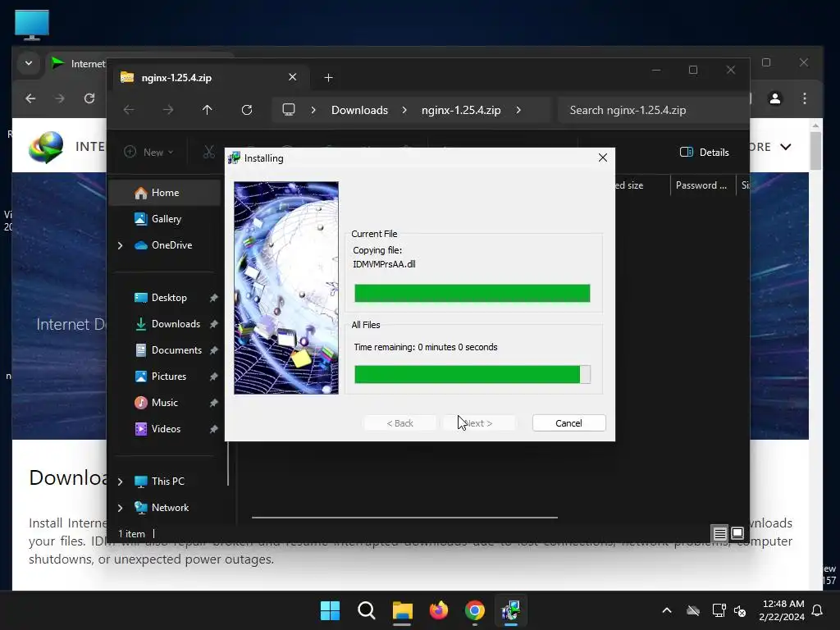Expand chevron after Downloads breadcrumb
Screen dimensions: 840x630
coord(404,110)
